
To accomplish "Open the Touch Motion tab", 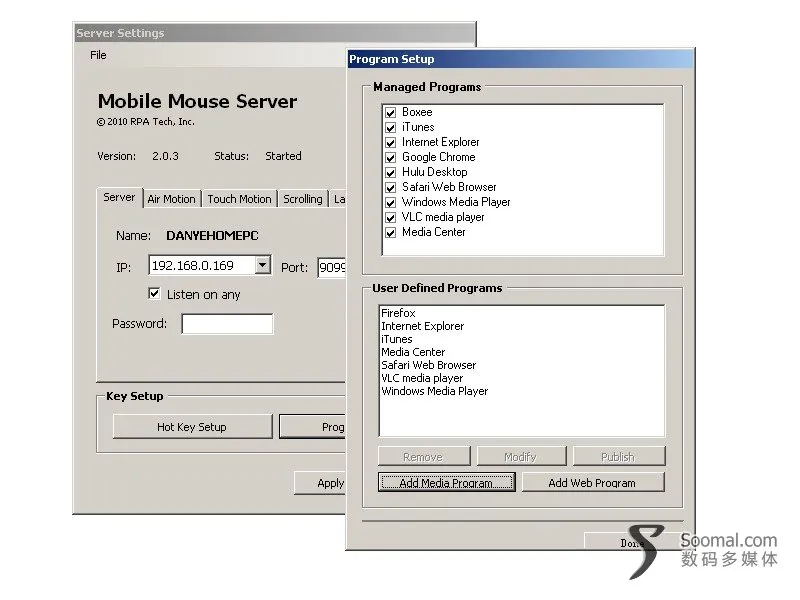I will [x=239, y=199].
